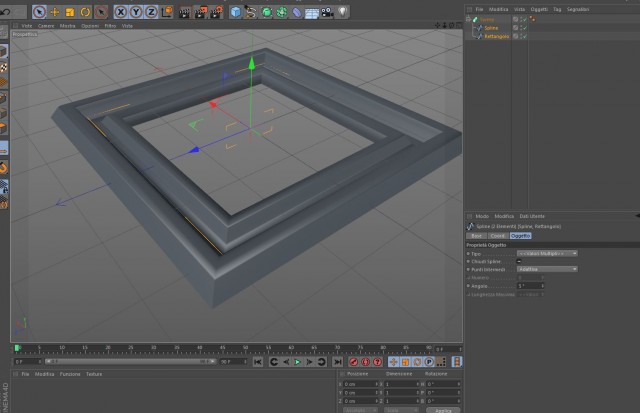Play the animation forward
The height and width of the screenshot is (413, 640).
click(297, 362)
